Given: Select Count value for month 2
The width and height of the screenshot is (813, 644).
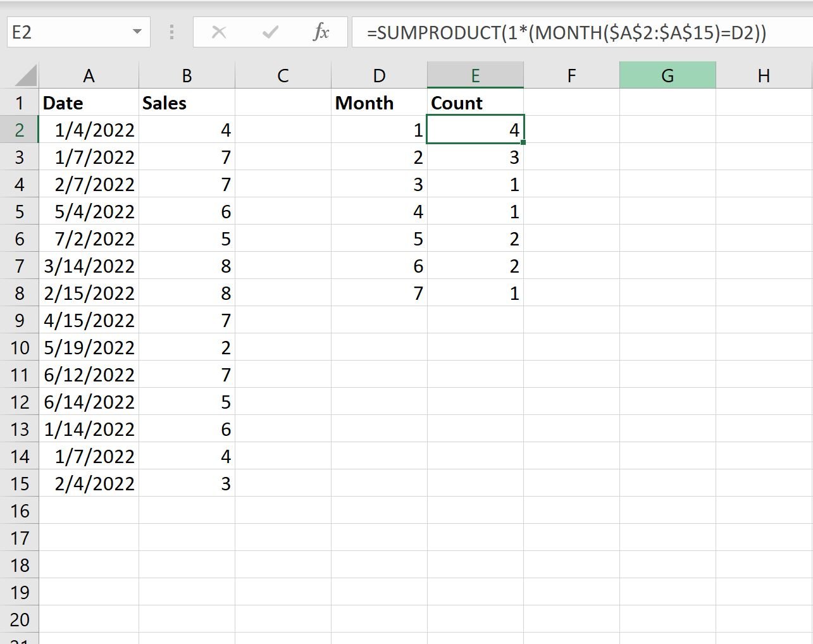Looking at the screenshot, I should 475,157.
